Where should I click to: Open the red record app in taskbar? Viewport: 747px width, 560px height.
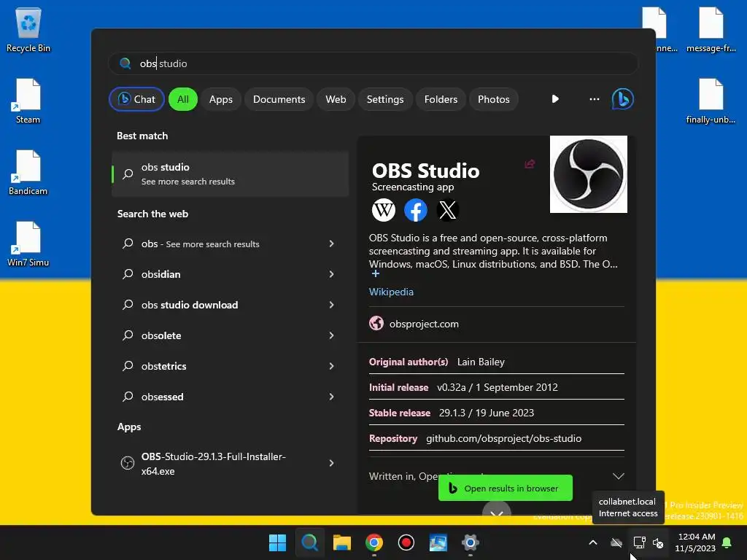406,542
